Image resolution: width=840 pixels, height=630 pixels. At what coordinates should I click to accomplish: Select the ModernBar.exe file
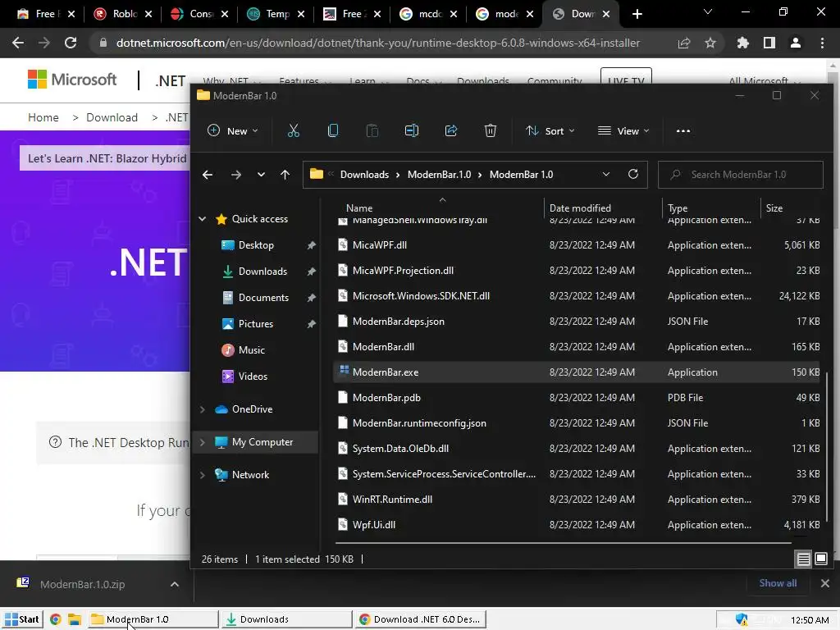[577, 372]
